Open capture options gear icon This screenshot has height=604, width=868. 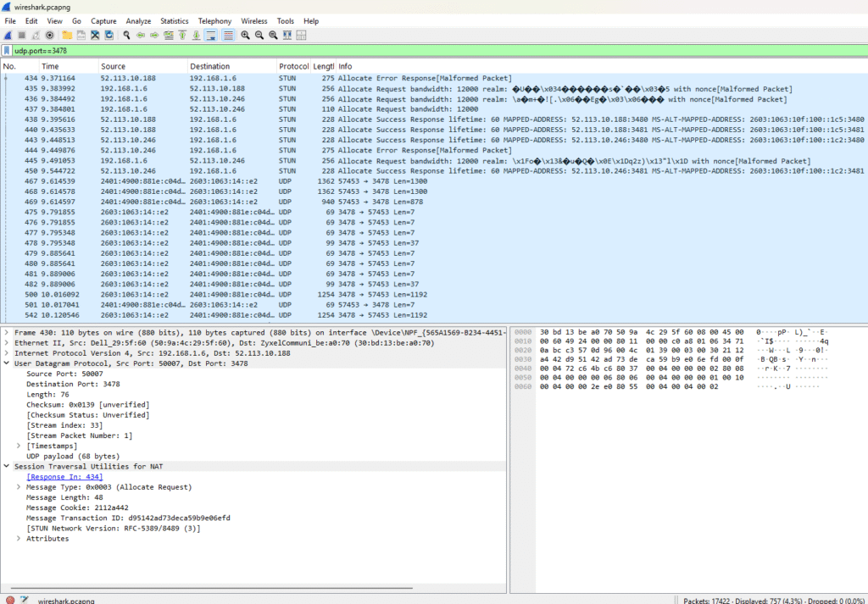50,35
